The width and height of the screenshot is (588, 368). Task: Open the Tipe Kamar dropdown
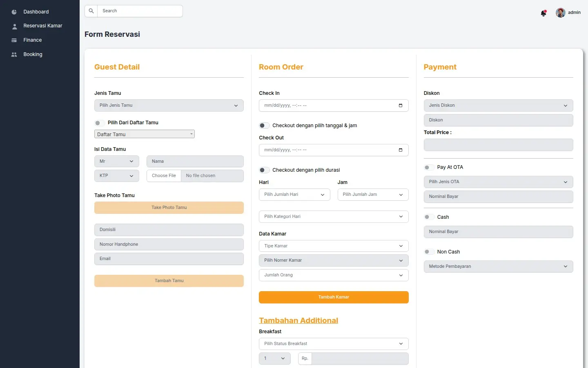point(334,246)
